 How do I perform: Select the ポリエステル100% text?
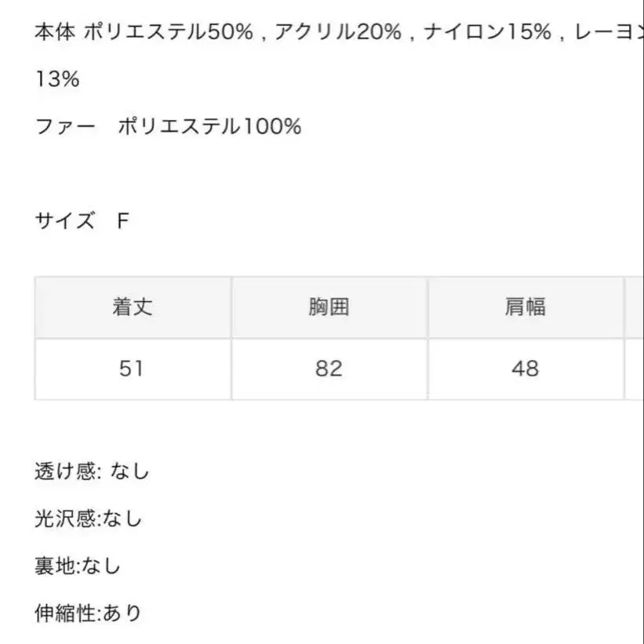point(209,126)
